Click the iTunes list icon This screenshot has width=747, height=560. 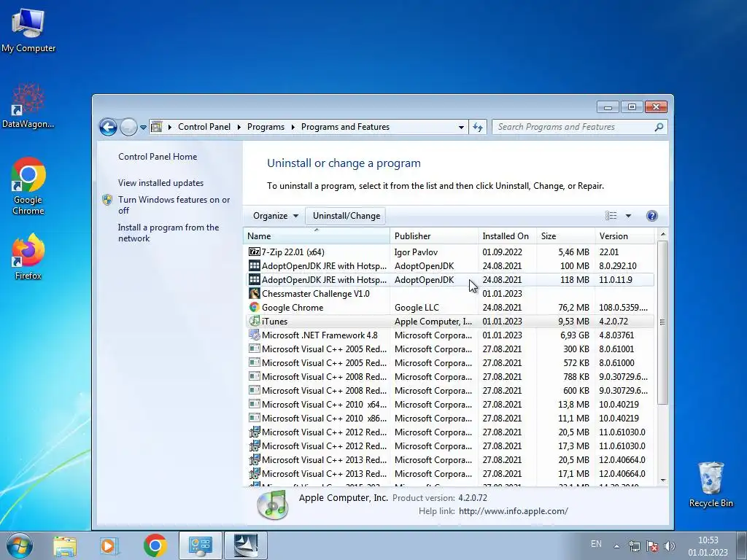(x=255, y=321)
